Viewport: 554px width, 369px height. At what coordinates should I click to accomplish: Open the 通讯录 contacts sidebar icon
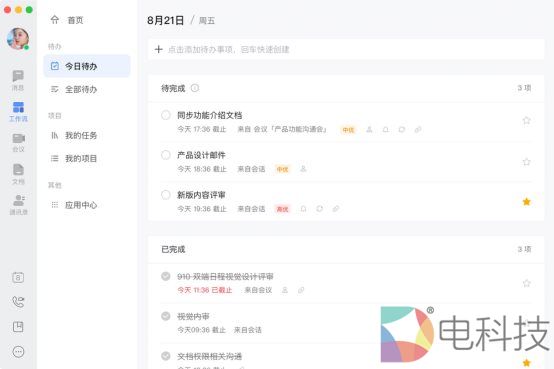tap(18, 205)
